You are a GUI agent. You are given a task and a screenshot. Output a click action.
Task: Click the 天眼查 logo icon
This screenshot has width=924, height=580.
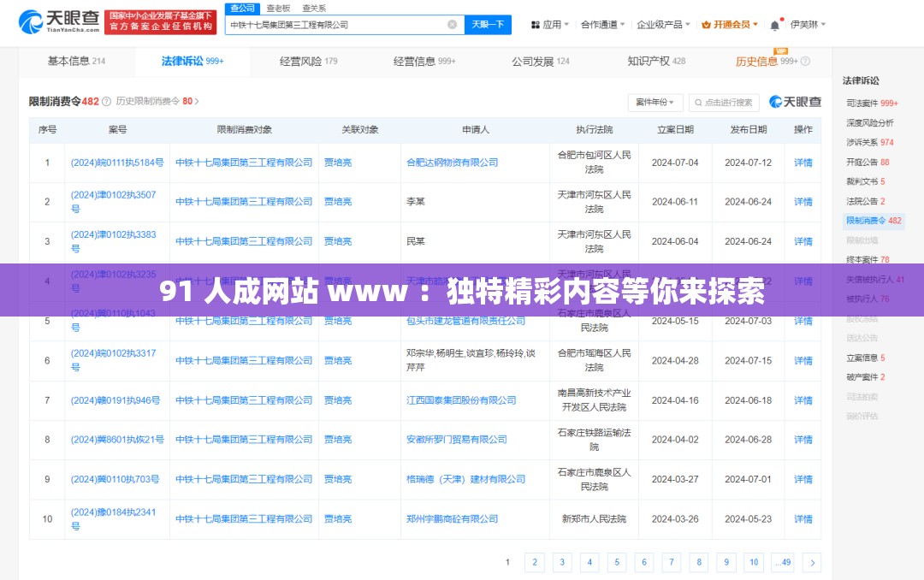[31, 21]
